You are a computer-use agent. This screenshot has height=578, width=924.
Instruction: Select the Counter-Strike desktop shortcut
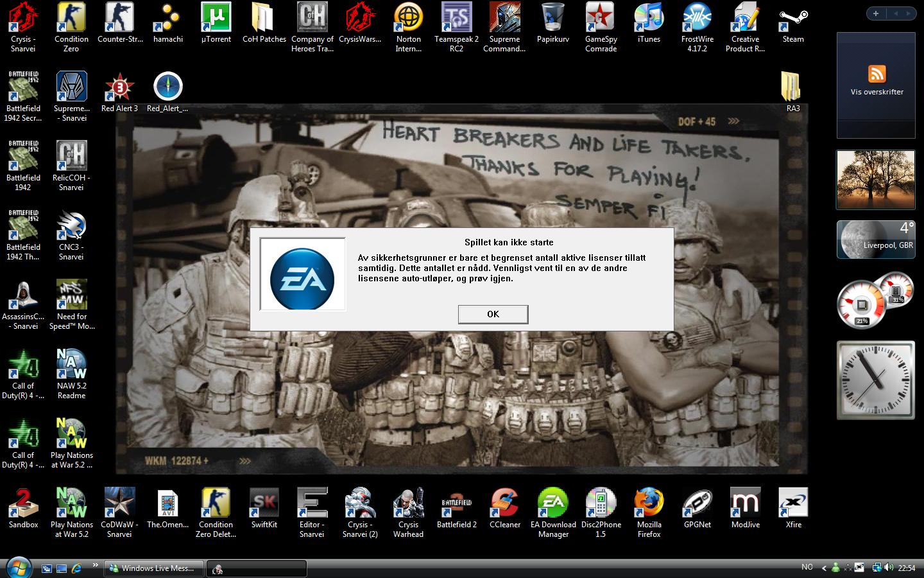tap(120, 23)
